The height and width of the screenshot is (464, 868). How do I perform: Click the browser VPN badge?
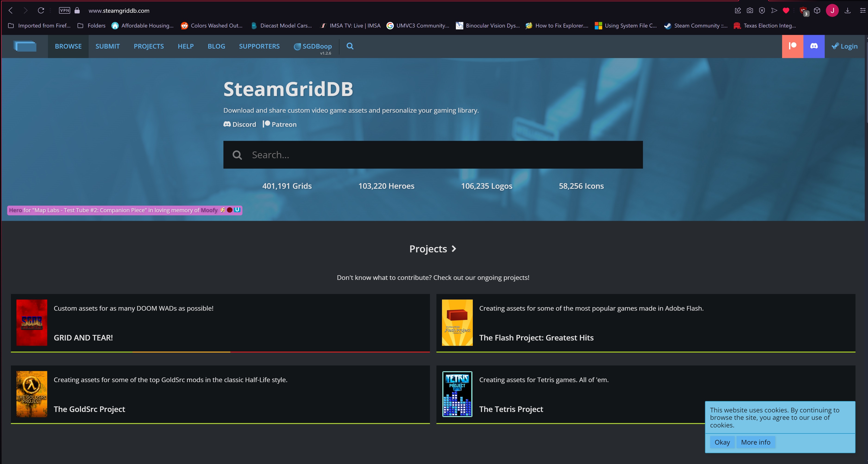coord(64,10)
